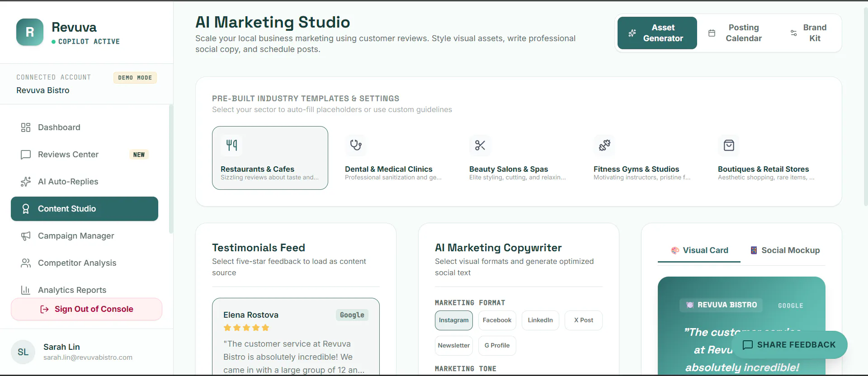Click the Dashboard grid icon

pyautogui.click(x=26, y=127)
